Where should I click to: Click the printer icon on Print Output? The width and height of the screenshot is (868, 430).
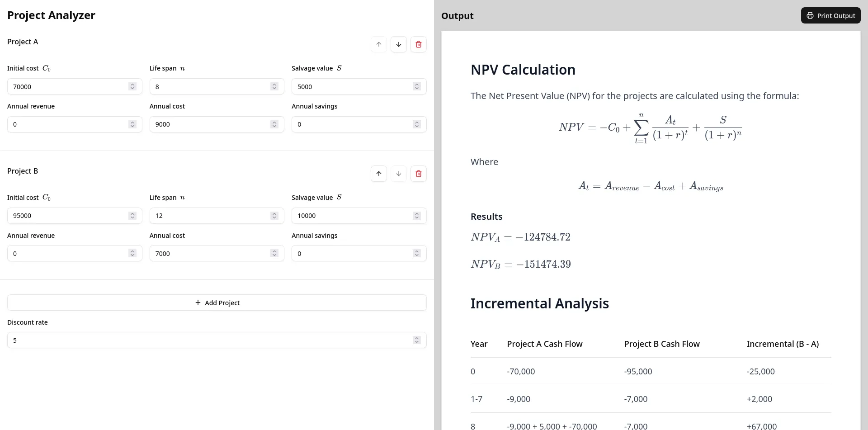pyautogui.click(x=811, y=15)
